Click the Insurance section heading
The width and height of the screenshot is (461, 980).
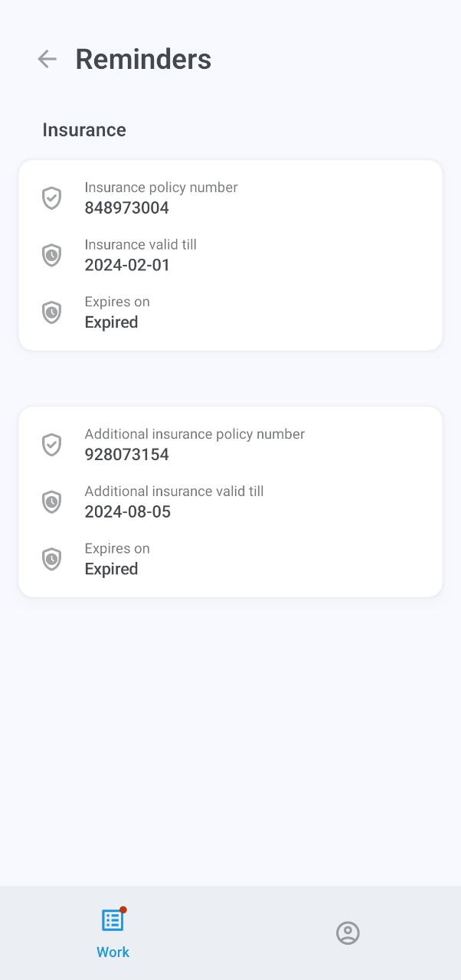tap(84, 130)
